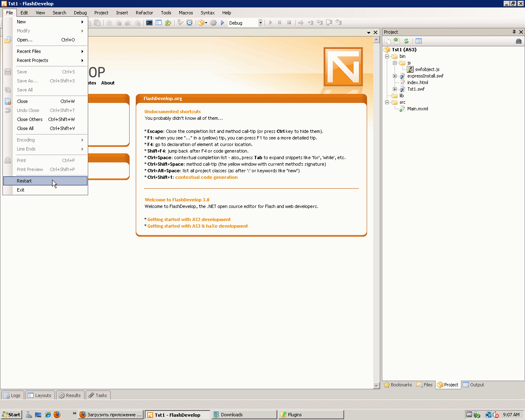The width and height of the screenshot is (525, 420).
Task: Switch to the Files panel tab
Action: (x=425, y=385)
